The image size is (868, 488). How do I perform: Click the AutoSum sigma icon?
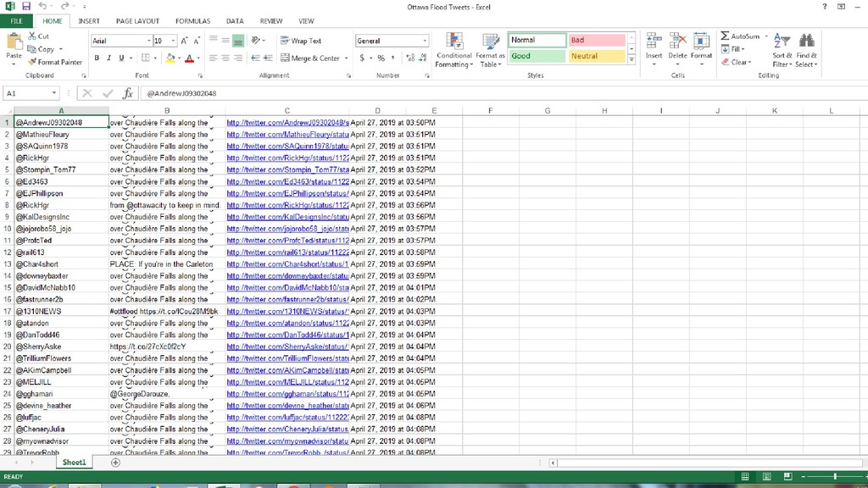click(725, 36)
